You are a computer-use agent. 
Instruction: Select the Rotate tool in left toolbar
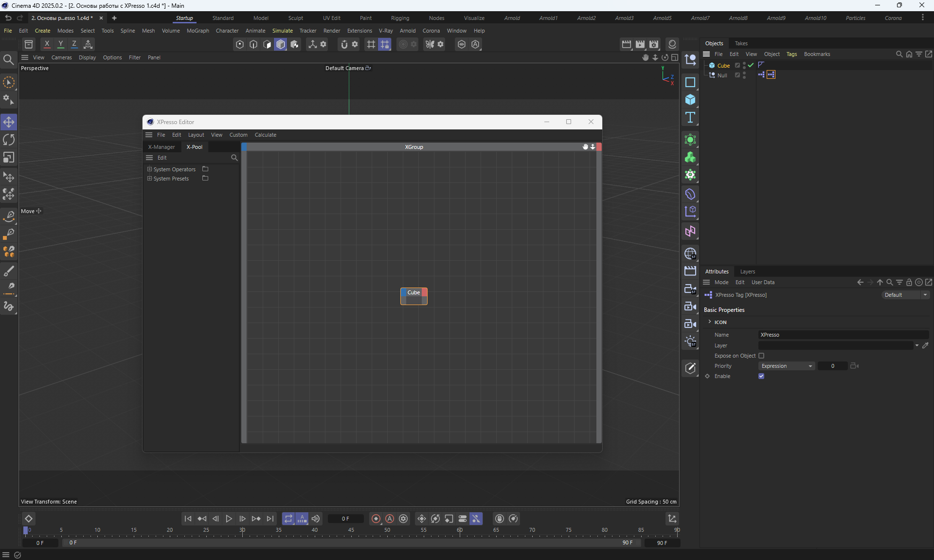click(x=9, y=140)
